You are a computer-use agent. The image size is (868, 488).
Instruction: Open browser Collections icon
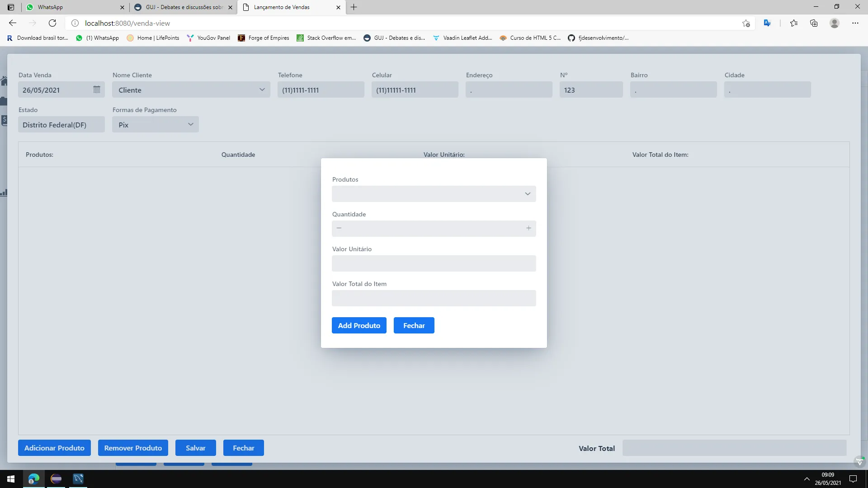point(814,23)
